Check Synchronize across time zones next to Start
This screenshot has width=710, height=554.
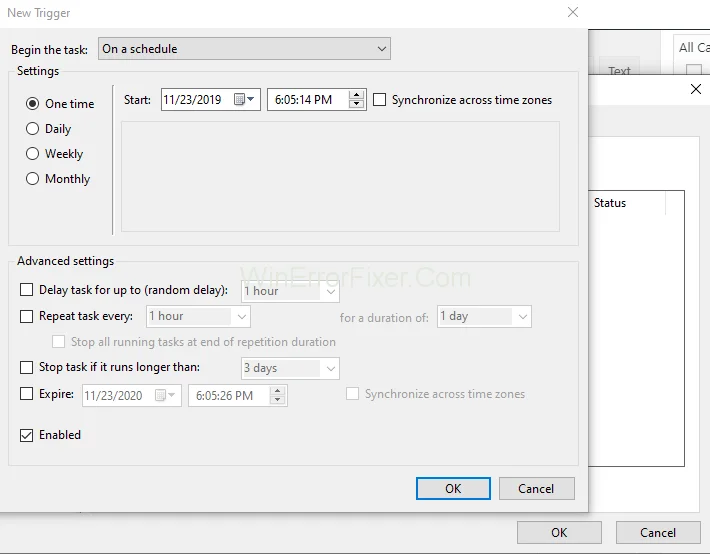[x=380, y=100]
